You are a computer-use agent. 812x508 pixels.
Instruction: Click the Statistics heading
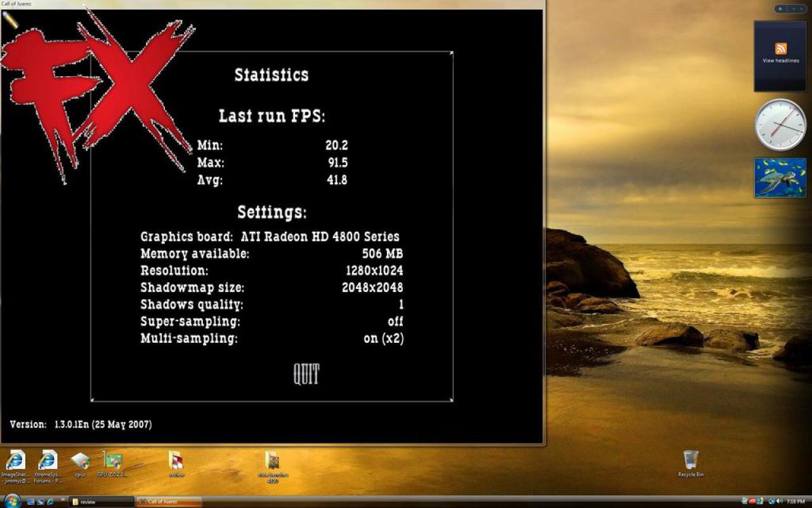point(272,75)
